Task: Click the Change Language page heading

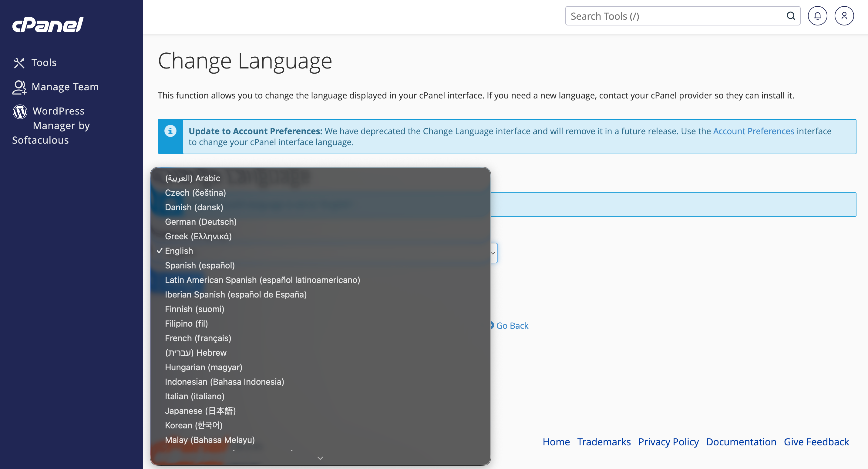Action: point(245,61)
